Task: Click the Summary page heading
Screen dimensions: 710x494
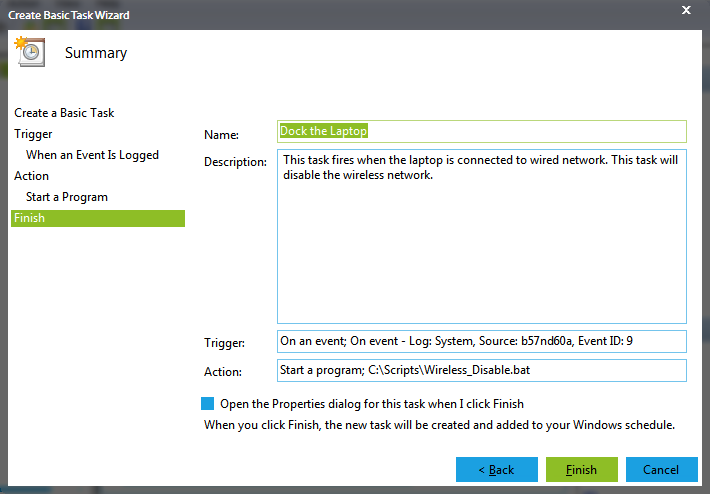Action: (x=96, y=53)
